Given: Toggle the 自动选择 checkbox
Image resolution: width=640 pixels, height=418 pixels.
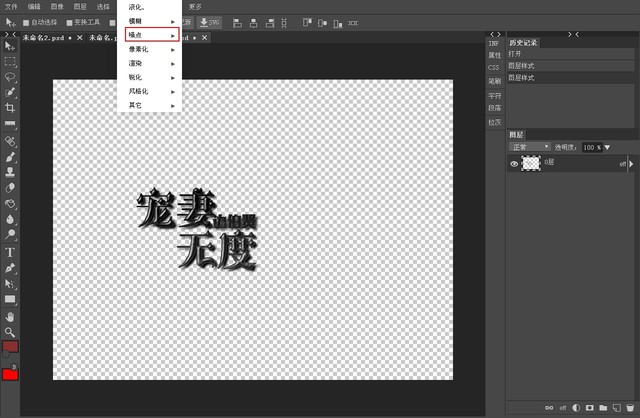Looking at the screenshot, I should [x=26, y=22].
